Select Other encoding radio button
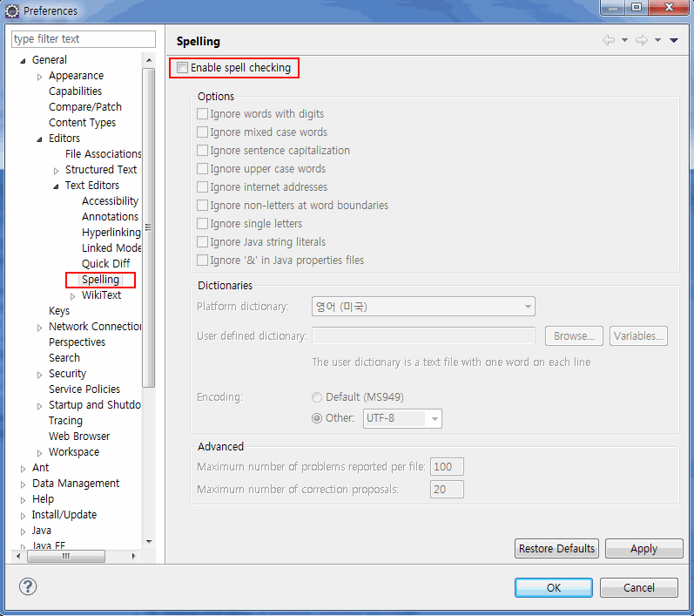Image resolution: width=694 pixels, height=616 pixels. point(316,418)
